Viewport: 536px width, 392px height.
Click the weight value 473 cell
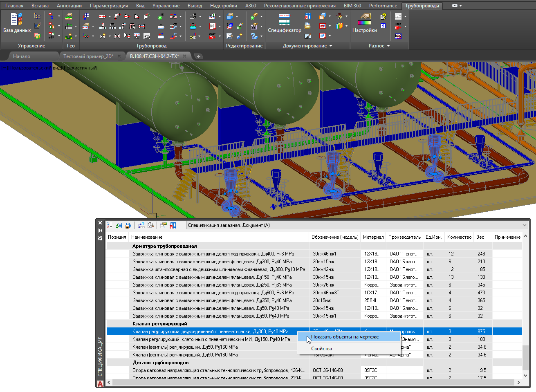483,293
